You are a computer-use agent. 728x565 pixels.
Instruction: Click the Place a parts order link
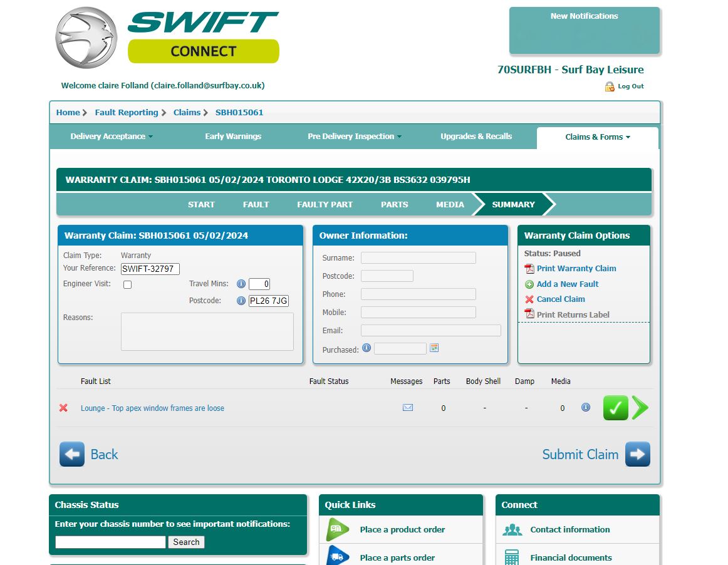pyautogui.click(x=397, y=558)
